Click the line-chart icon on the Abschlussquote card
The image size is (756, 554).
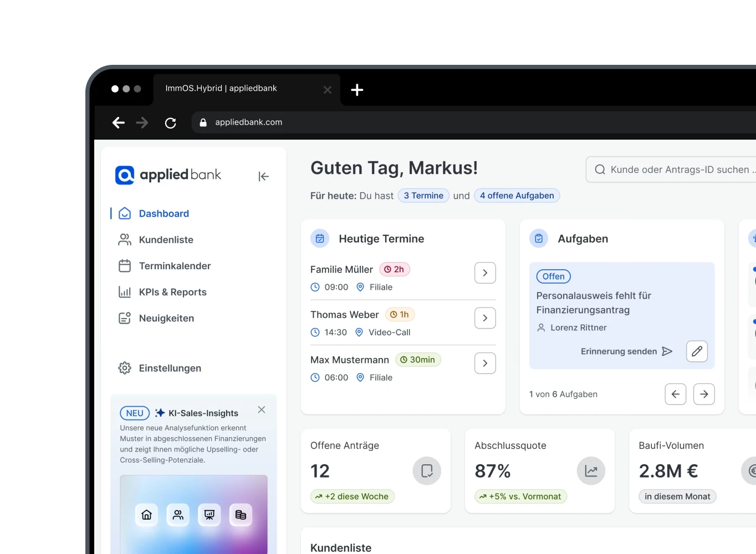click(x=591, y=471)
